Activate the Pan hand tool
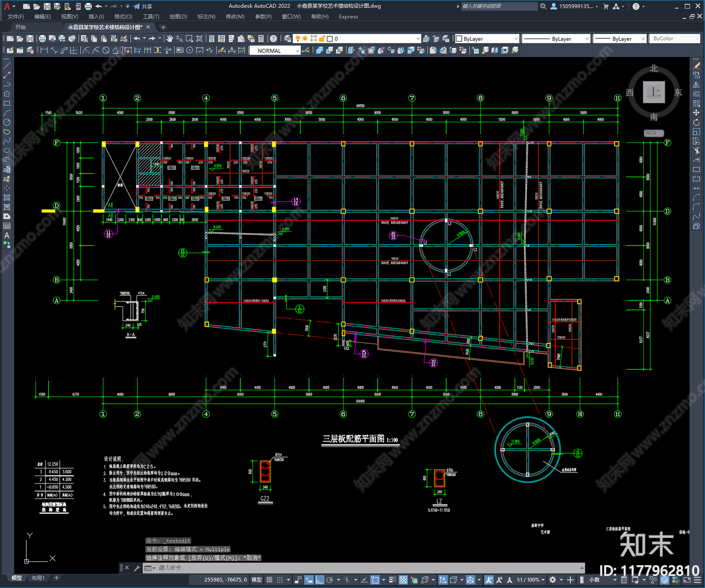Screen dimensions: 705x588 tap(170, 39)
